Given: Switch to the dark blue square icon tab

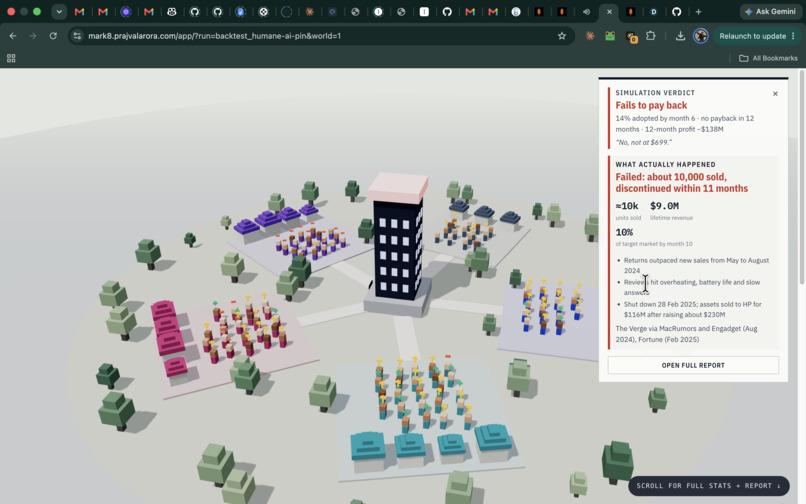Looking at the screenshot, I should pyautogui.click(x=333, y=12).
